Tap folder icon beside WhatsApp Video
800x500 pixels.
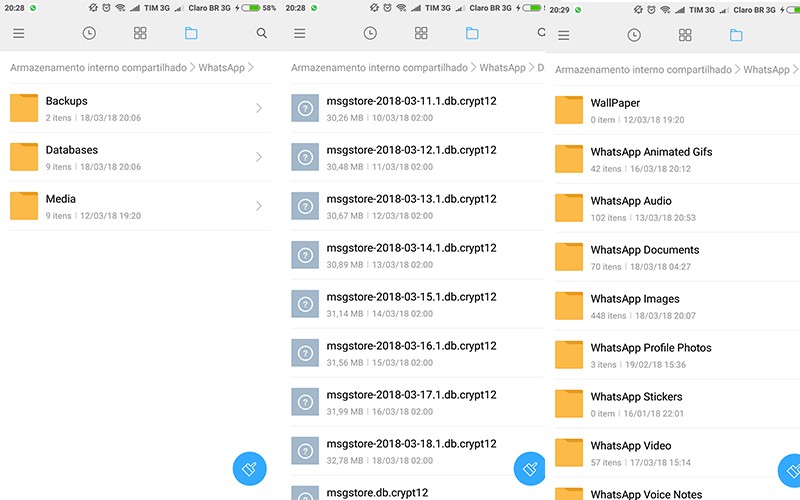(x=569, y=453)
